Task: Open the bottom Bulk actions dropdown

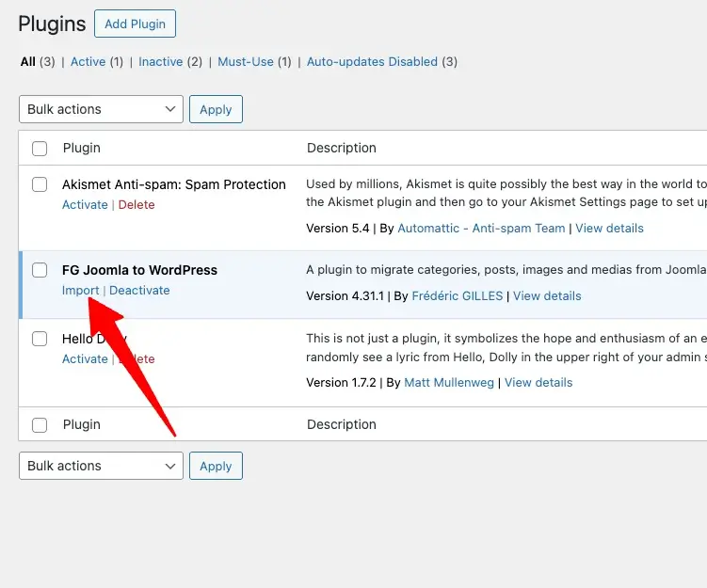Action: click(101, 466)
